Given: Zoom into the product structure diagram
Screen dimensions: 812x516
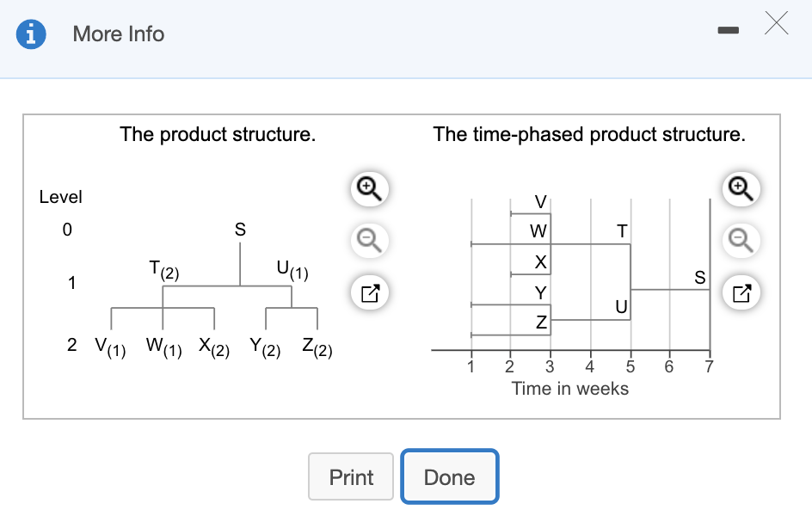Looking at the screenshot, I should point(368,188).
